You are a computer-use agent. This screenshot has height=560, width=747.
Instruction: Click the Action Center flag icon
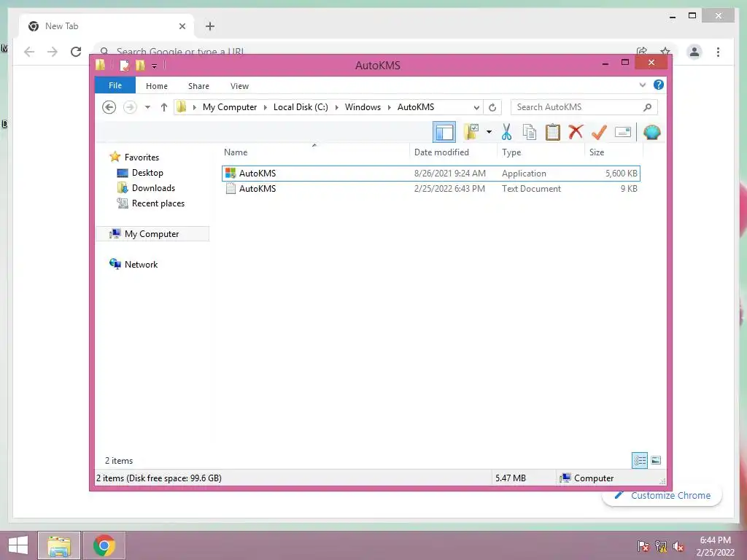(x=643, y=546)
